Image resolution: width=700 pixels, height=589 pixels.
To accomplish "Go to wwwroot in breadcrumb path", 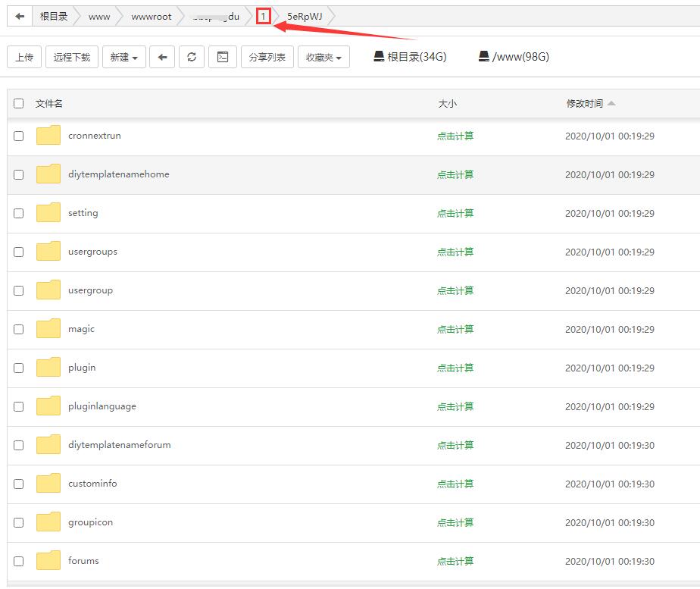I will (152, 17).
